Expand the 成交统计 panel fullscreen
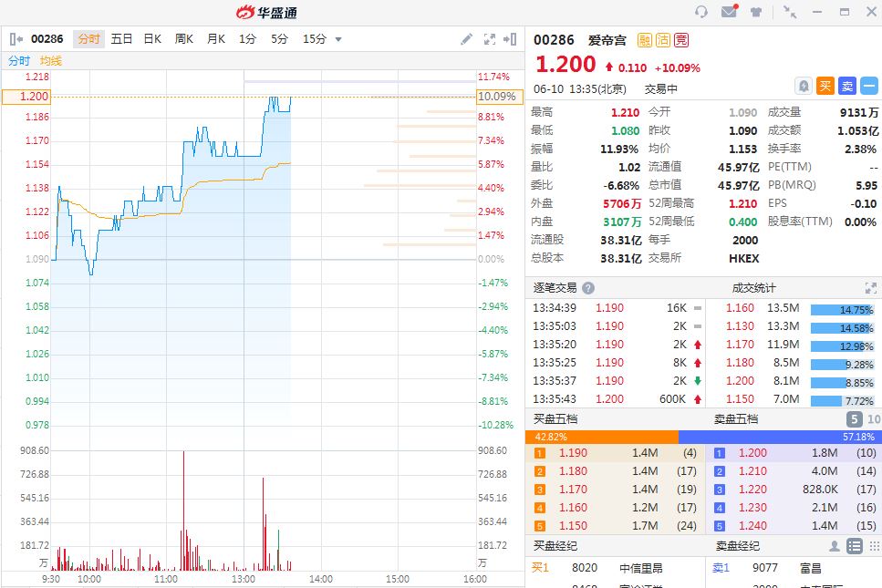Viewport: 882px width, 588px height. click(x=871, y=287)
